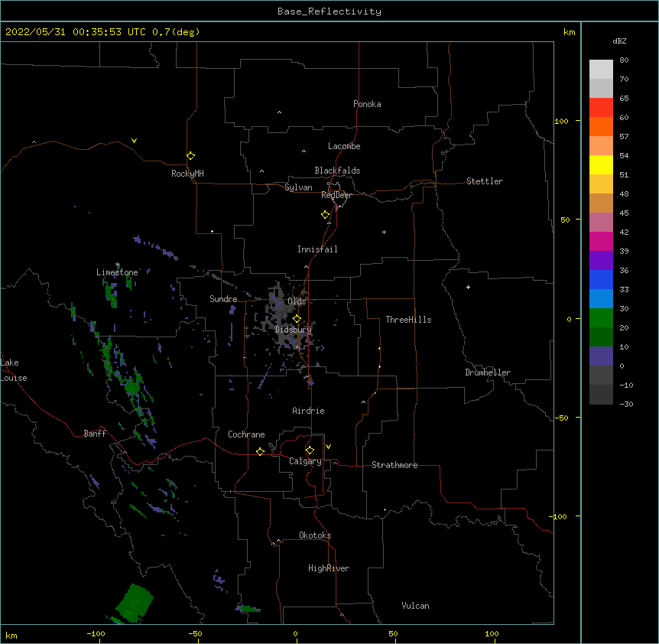Select the Ponoka city label
This screenshot has width=659, height=644.
(367, 104)
